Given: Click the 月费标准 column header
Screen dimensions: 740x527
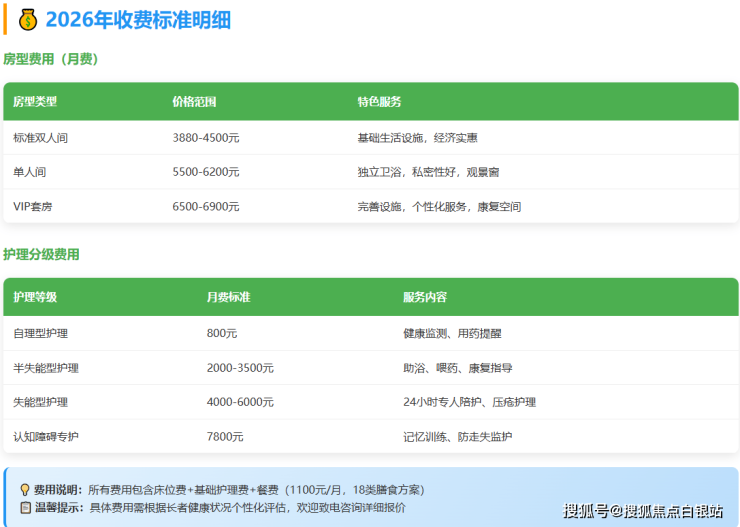Looking at the screenshot, I should coord(228,297).
